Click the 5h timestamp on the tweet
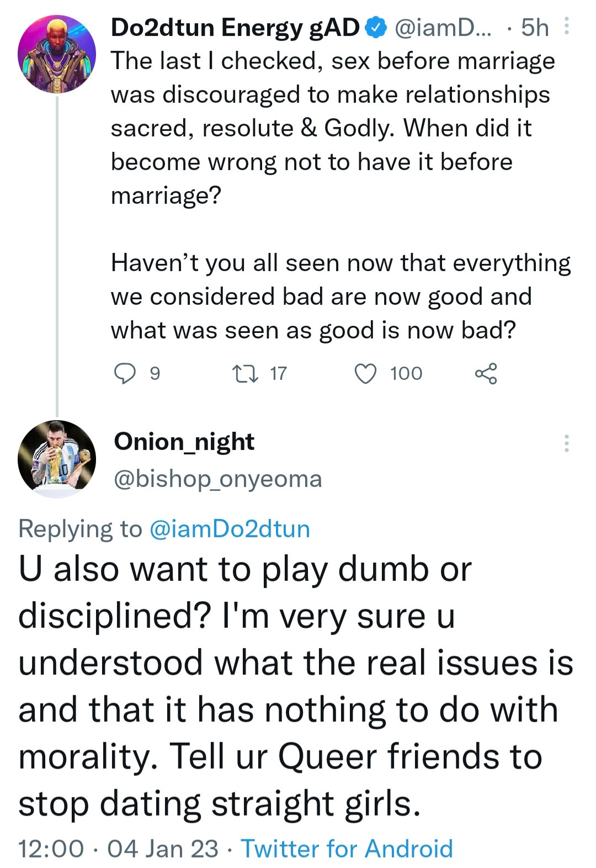Viewport: 596px width, 868px height. [x=535, y=28]
